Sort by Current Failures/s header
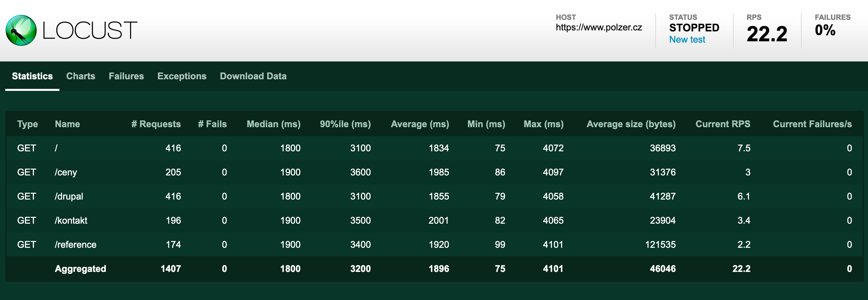 pos(813,124)
